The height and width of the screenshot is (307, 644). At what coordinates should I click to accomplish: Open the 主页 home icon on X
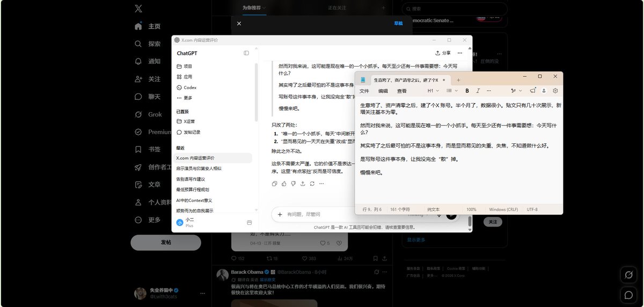pyautogui.click(x=138, y=26)
